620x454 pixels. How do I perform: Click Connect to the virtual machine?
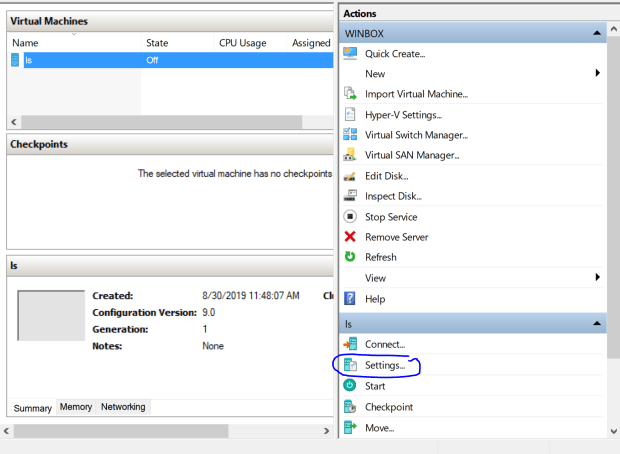coord(384,345)
